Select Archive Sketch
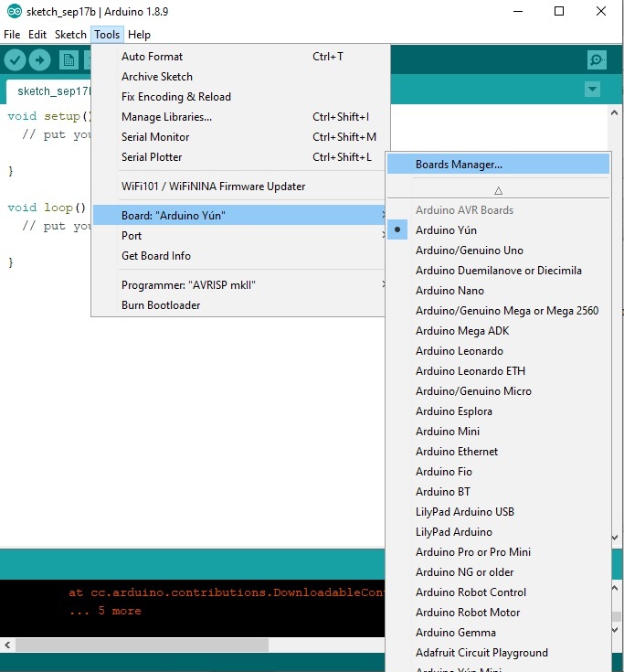The height and width of the screenshot is (672, 624). [240, 77]
